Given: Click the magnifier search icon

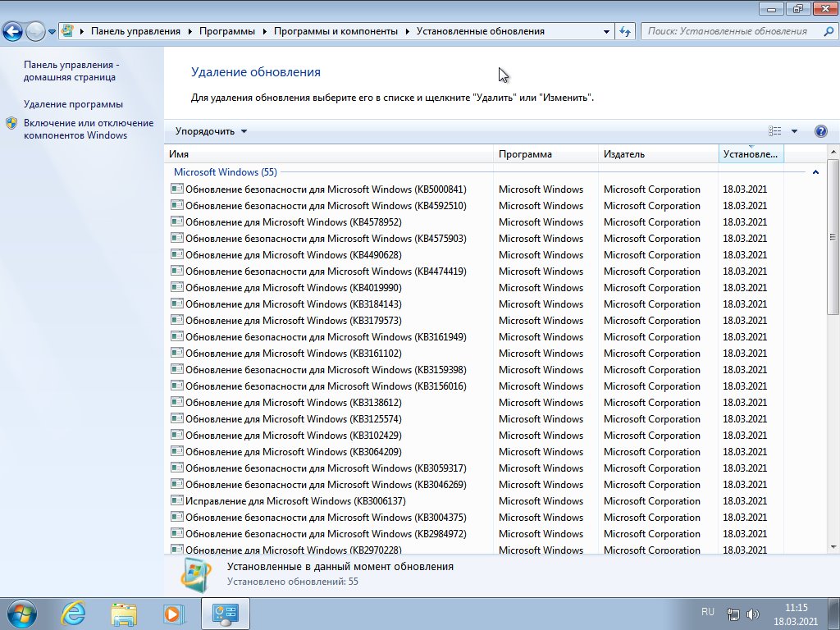Looking at the screenshot, I should coord(829,31).
